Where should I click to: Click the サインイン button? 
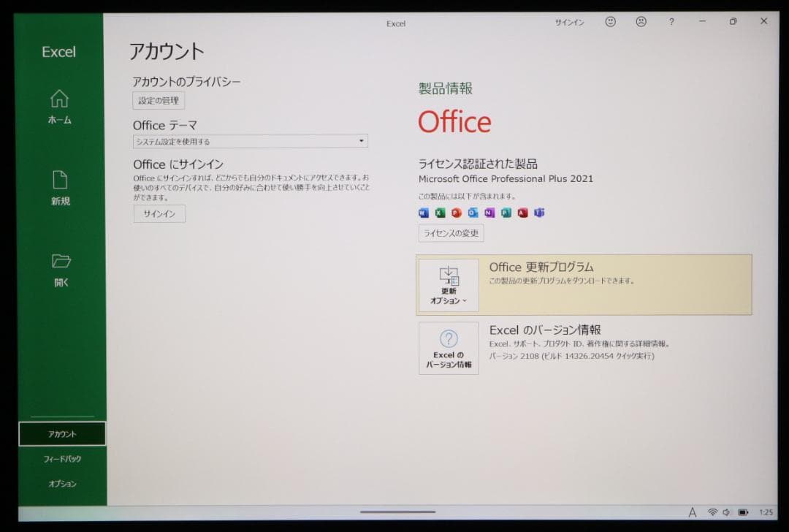point(159,213)
